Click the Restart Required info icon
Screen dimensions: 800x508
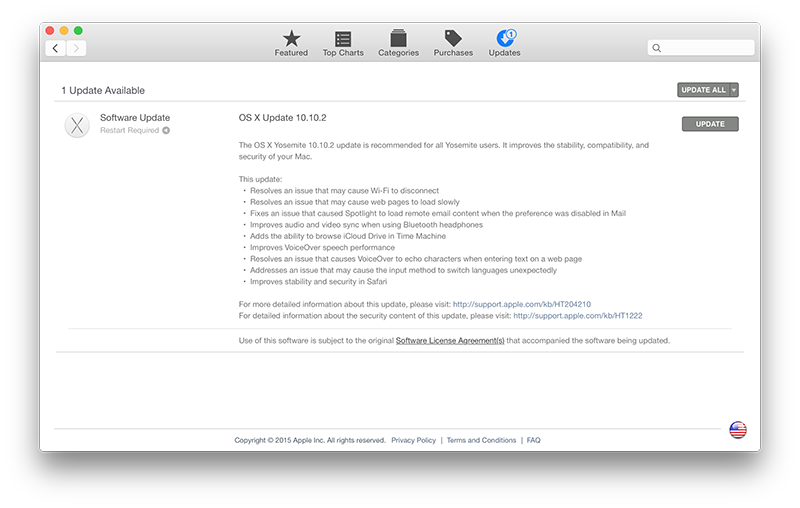pyautogui.click(x=166, y=131)
